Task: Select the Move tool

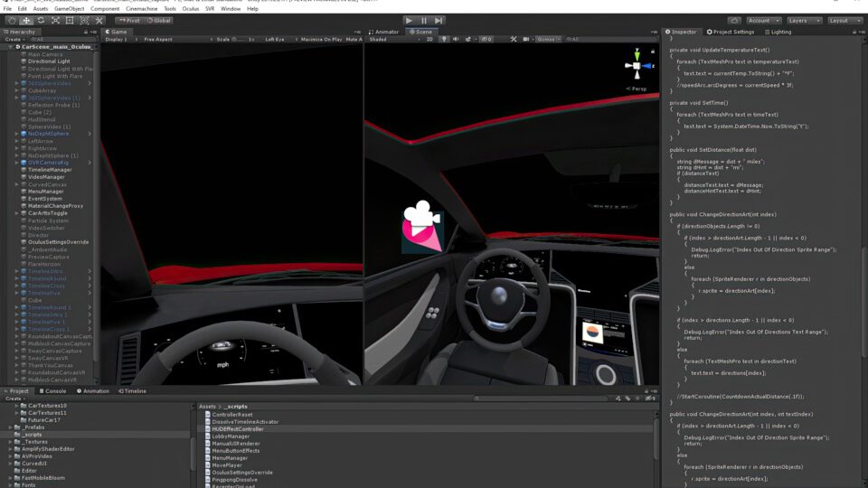Action: (x=26, y=21)
